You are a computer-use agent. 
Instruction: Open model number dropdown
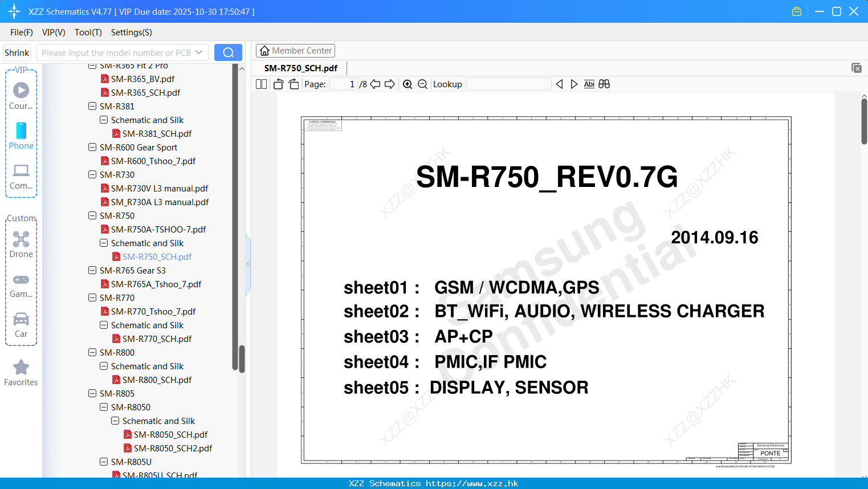199,52
